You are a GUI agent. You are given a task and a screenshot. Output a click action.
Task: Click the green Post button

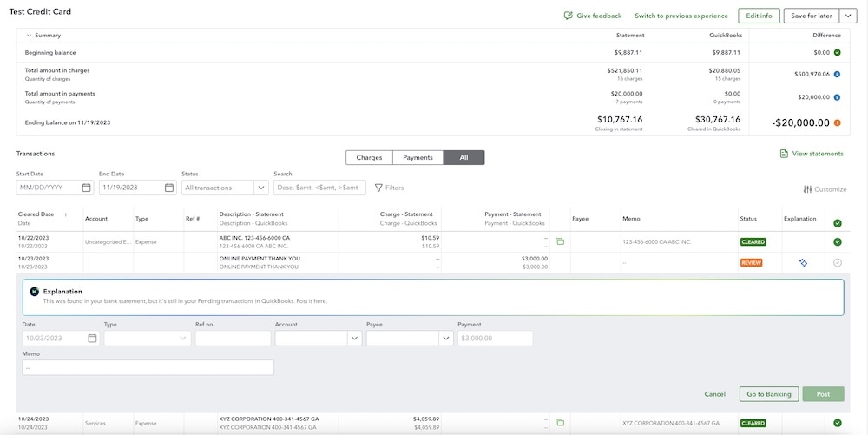(x=823, y=394)
